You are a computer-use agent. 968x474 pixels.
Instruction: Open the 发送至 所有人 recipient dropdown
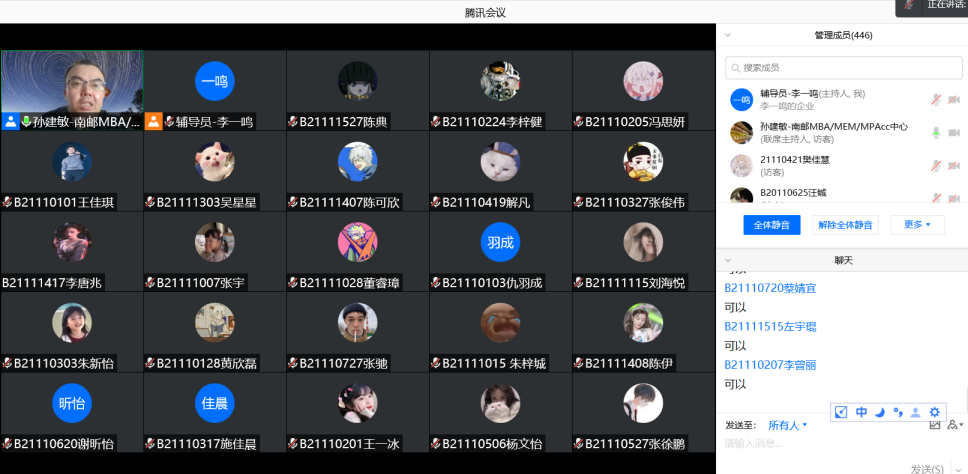788,425
